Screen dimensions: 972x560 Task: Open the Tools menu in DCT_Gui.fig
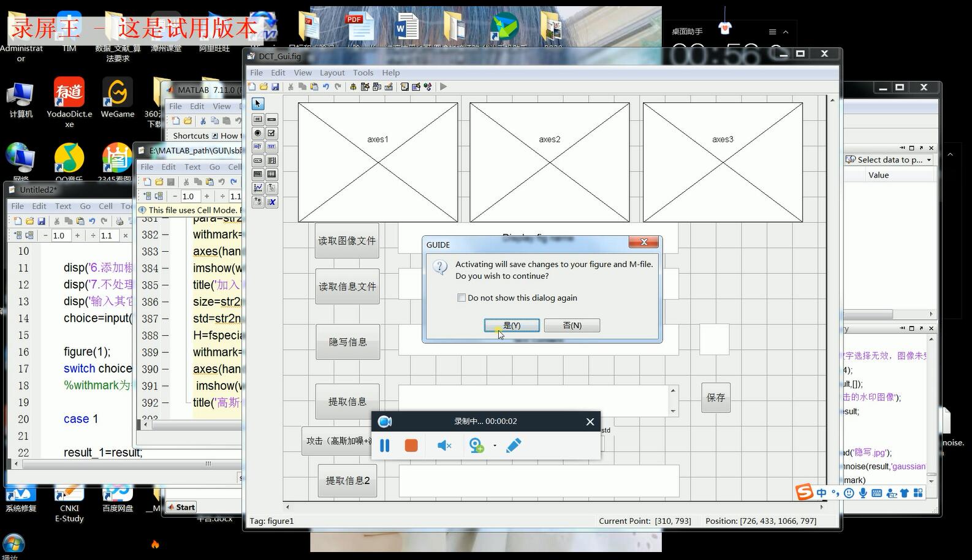pos(363,72)
